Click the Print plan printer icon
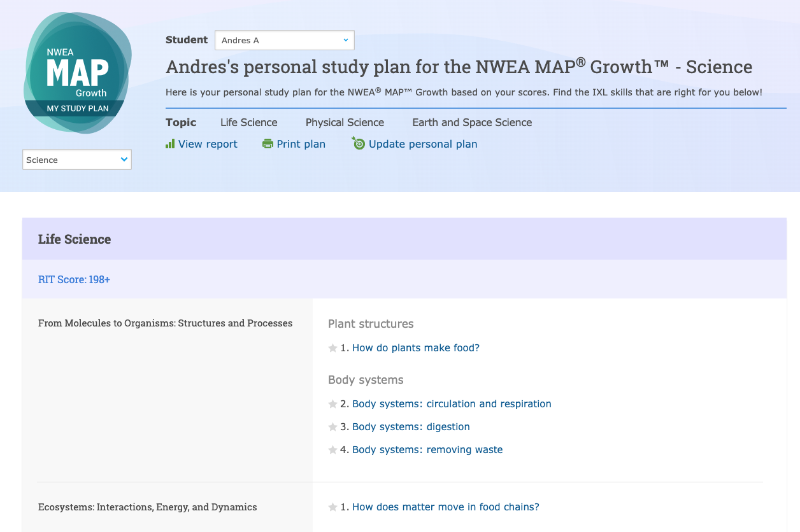 point(268,144)
